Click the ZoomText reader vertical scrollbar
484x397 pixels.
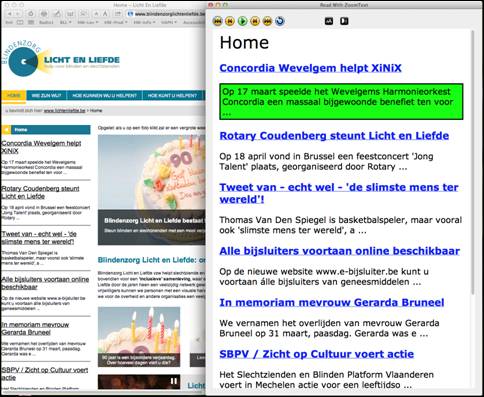pos(472,163)
